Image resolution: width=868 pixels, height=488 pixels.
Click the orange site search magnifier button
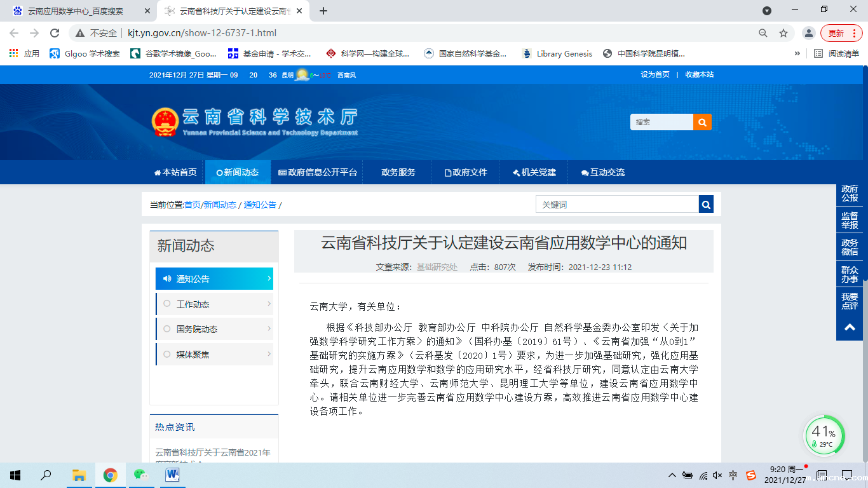click(x=702, y=122)
